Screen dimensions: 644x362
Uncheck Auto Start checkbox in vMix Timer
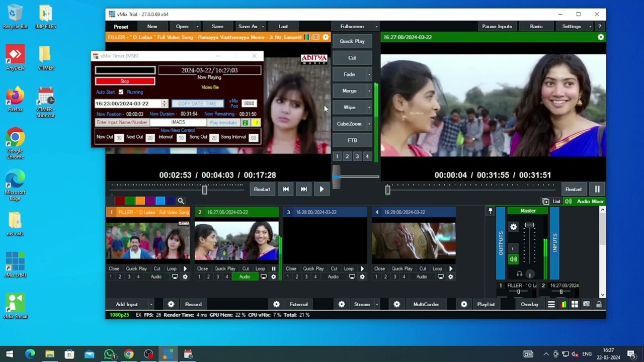[121, 92]
